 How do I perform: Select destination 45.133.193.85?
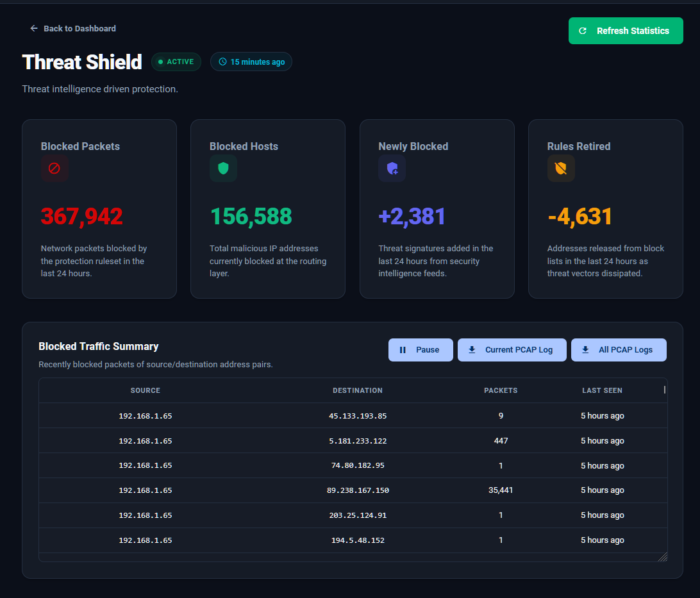click(358, 416)
